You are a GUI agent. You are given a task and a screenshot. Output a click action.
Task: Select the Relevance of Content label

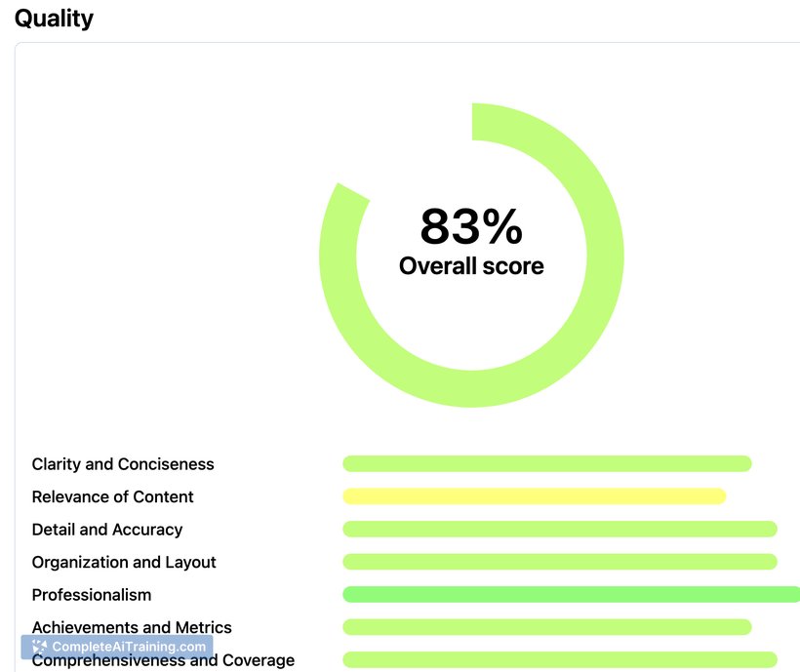[x=113, y=496]
